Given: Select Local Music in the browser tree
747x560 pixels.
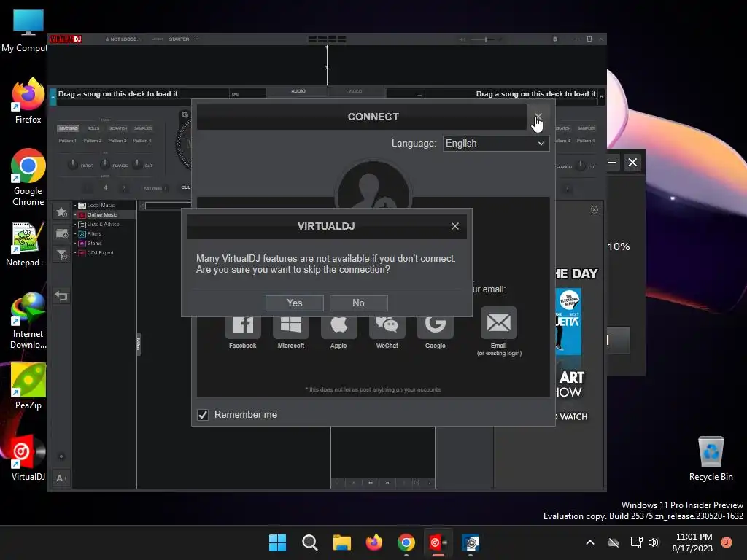Looking at the screenshot, I should coord(101,205).
